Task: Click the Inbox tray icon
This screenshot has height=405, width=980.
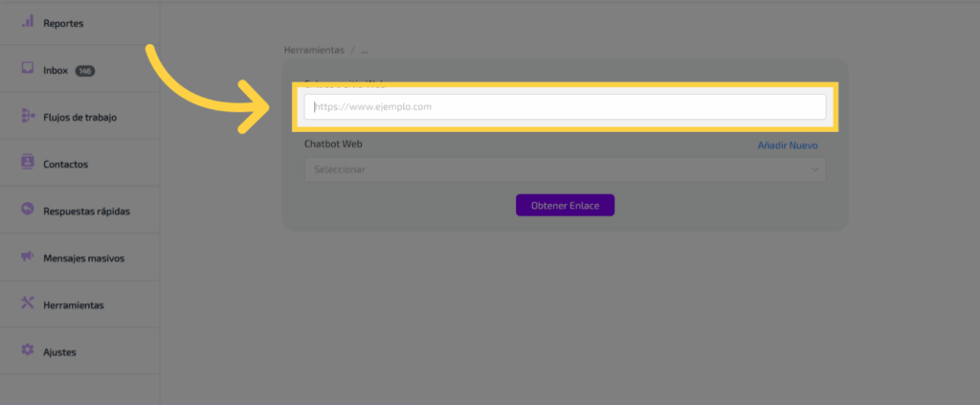Action: click(28, 69)
